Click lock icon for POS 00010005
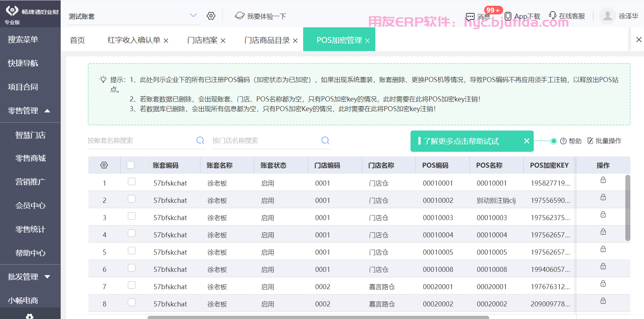Screen dimensions: 644x319 tap(603, 249)
